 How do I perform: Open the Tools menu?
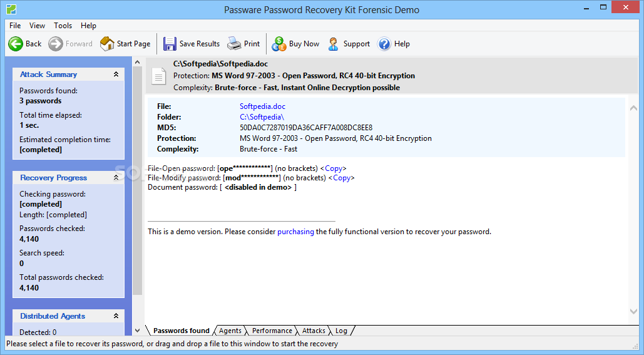63,26
